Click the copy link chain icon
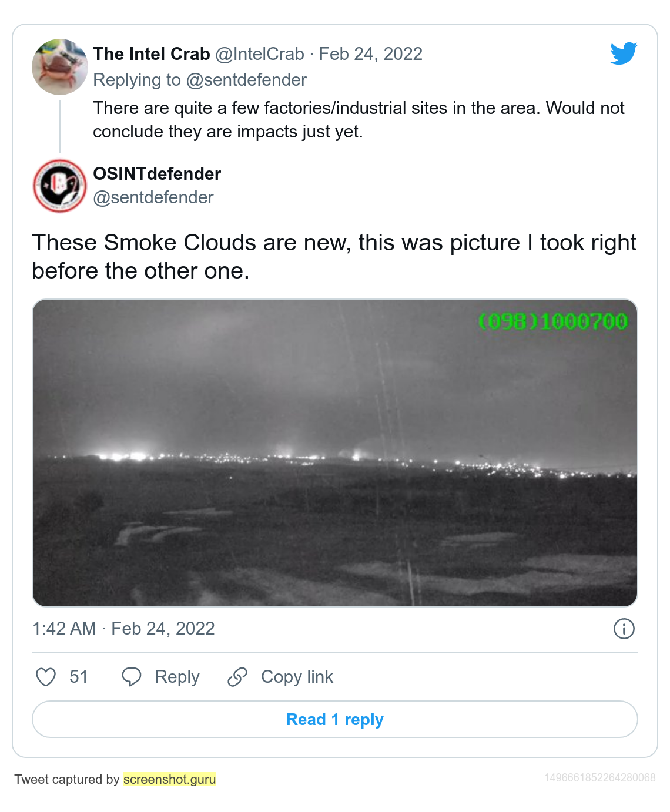This screenshot has height=812, width=670. coord(237,677)
